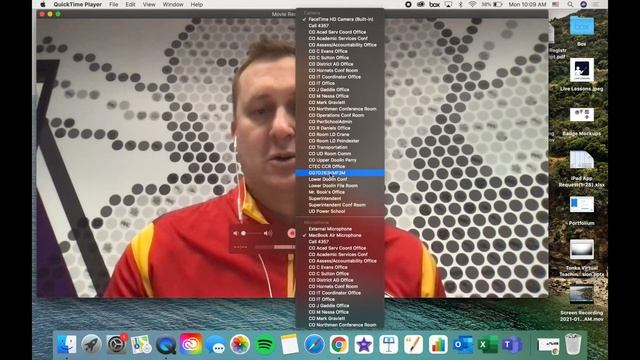Open iMovie star icon in dock
Image resolution: width=640 pixels, height=360 pixels.
pos(364,344)
